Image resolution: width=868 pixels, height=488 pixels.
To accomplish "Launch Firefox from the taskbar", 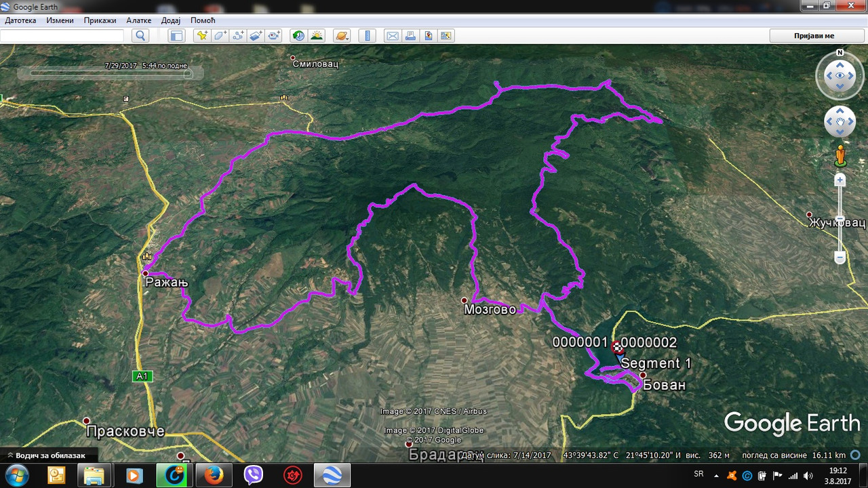I will (x=214, y=476).
